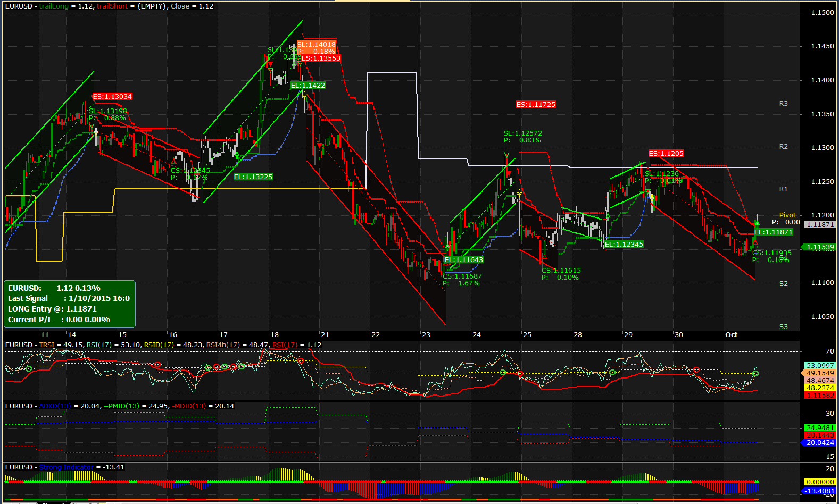Select the ES:1.11725 short entry label

coord(536,104)
